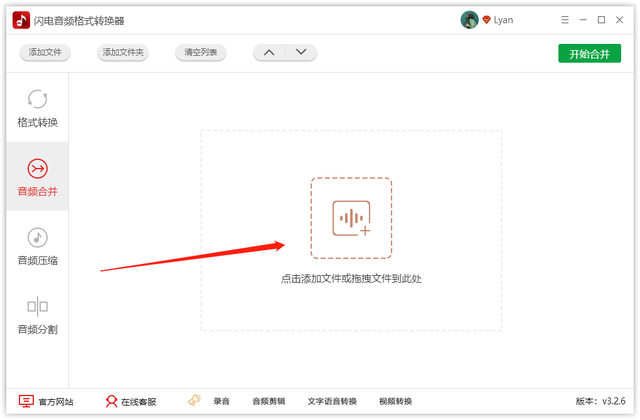Click the 添加文件 button

click(x=45, y=52)
